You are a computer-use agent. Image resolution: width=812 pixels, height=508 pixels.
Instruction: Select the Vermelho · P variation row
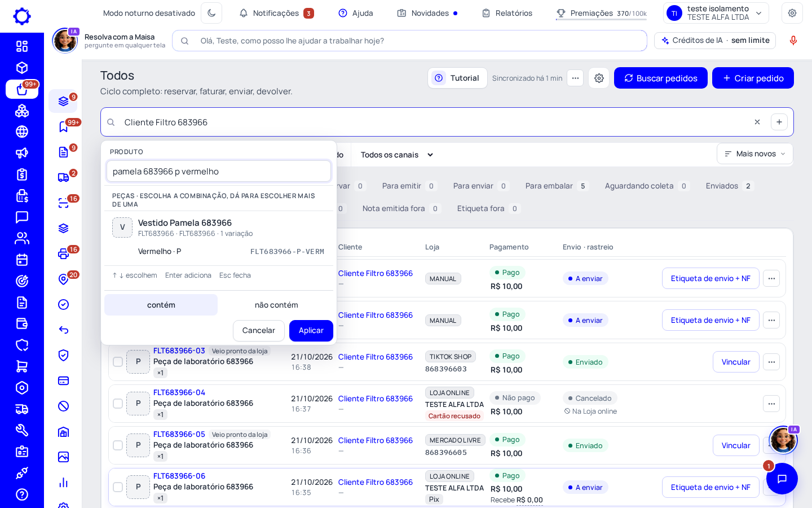(219, 251)
